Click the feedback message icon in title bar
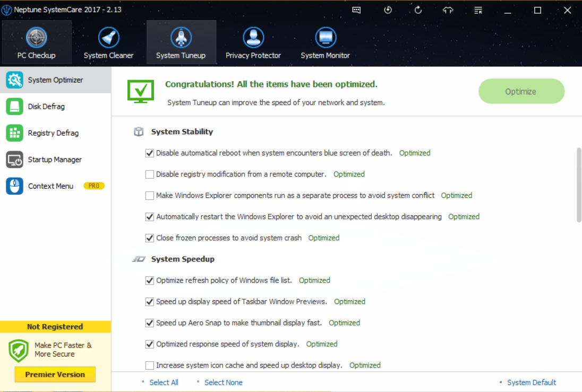This screenshot has height=392, width=582. click(356, 10)
